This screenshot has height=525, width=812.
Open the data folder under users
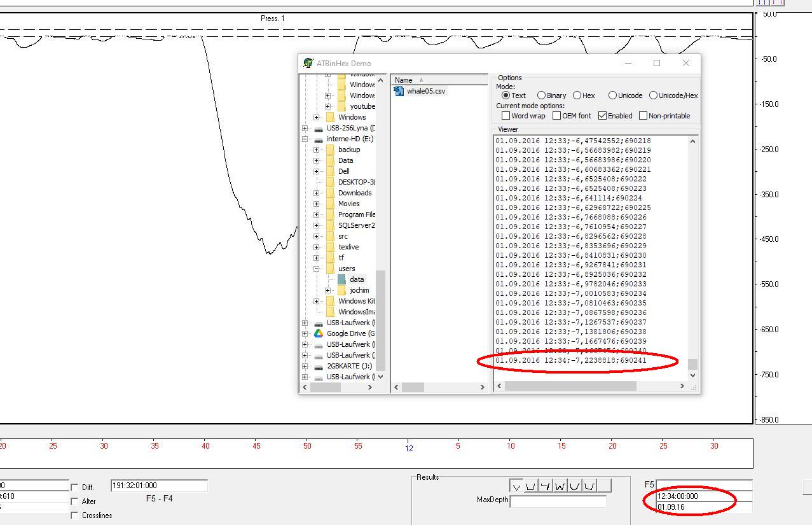click(x=357, y=279)
